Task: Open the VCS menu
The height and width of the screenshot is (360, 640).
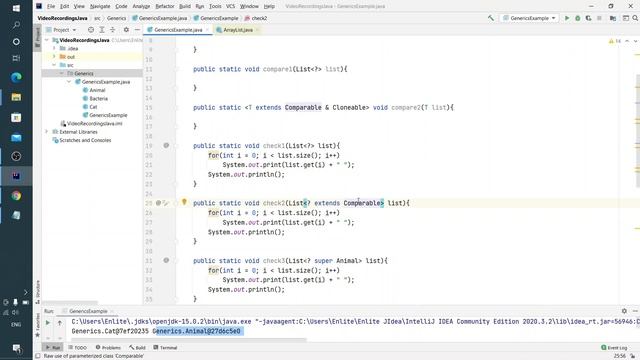Action: 230,6
